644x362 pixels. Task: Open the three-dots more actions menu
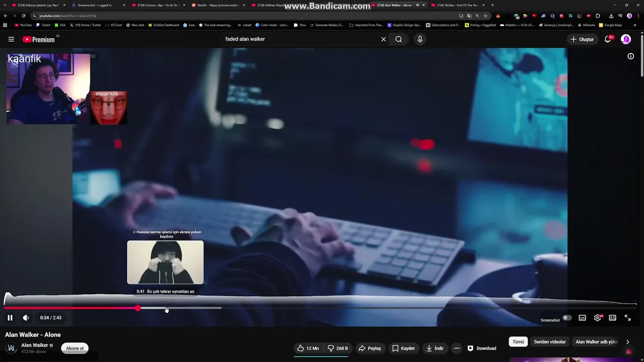click(456, 348)
